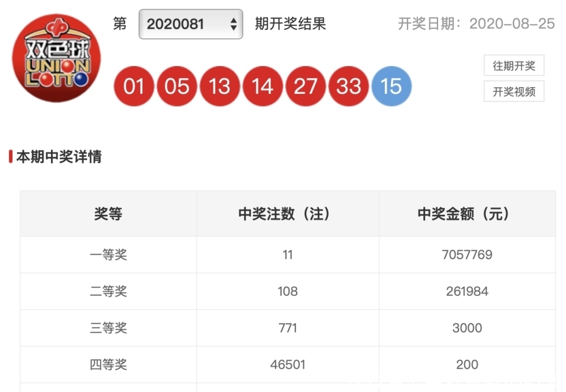The width and height of the screenshot is (566, 392).
Task: Select the red ball numbered 01
Action: (134, 86)
